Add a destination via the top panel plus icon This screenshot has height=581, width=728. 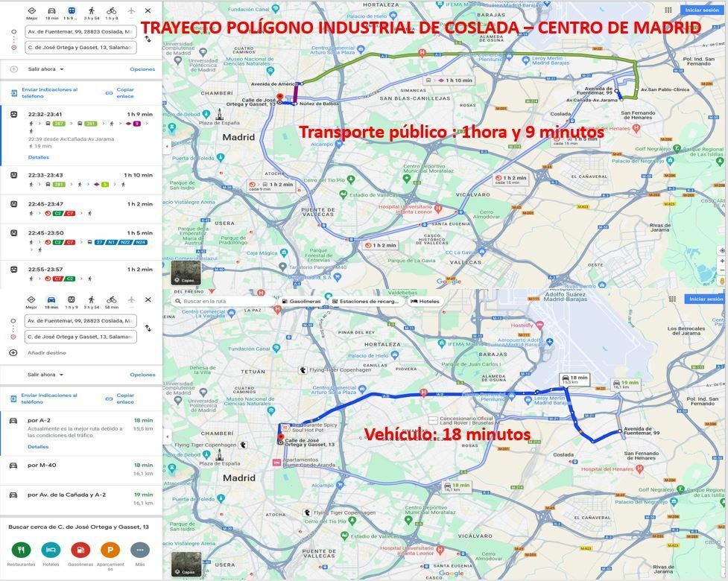coord(14,69)
